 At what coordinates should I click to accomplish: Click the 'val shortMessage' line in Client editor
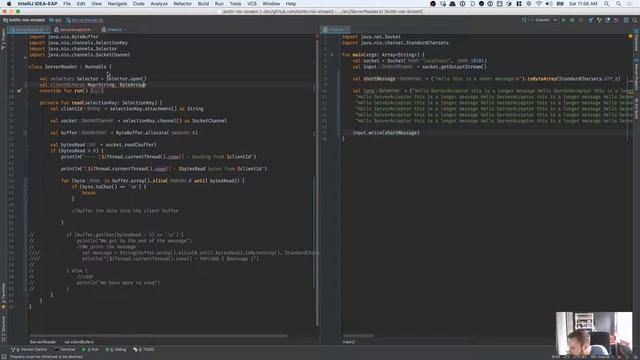487,79
